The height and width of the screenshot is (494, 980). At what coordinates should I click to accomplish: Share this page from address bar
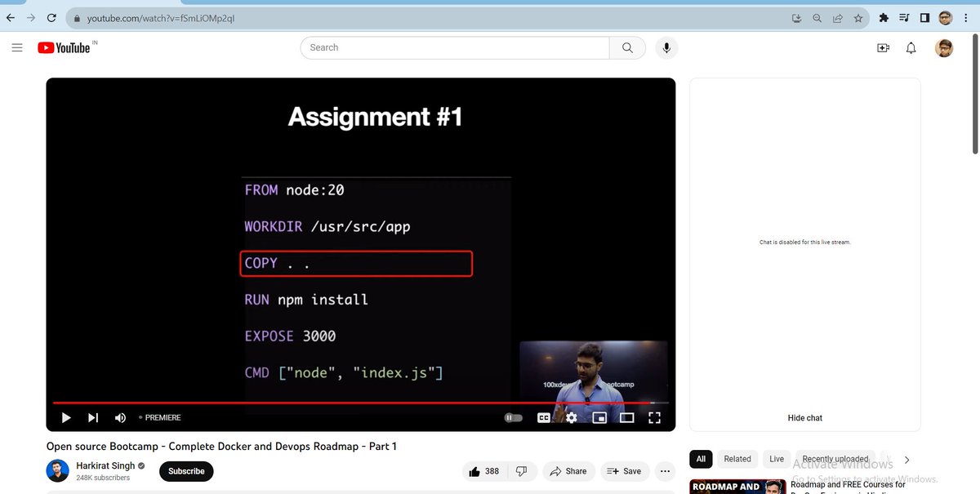(838, 17)
